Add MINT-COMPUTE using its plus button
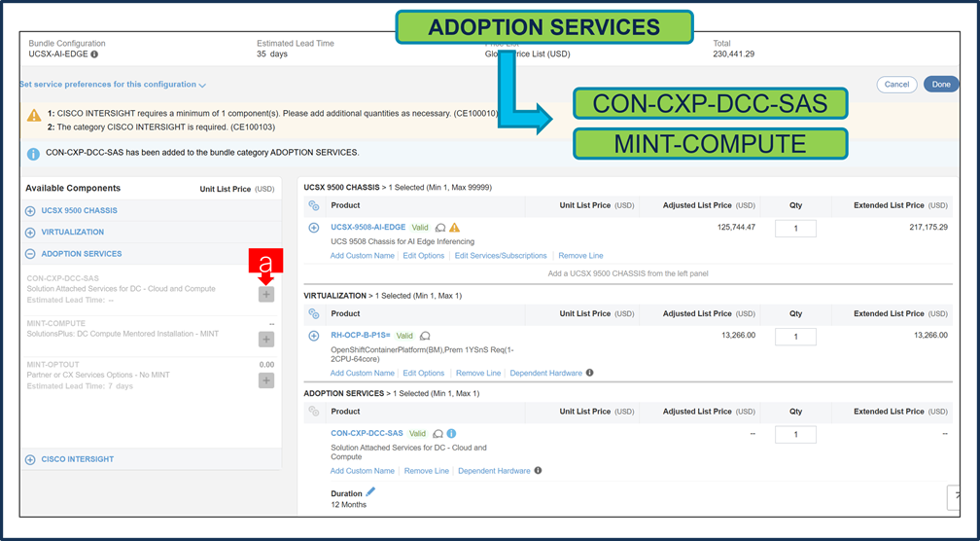Image resolution: width=980 pixels, height=541 pixels. point(266,339)
